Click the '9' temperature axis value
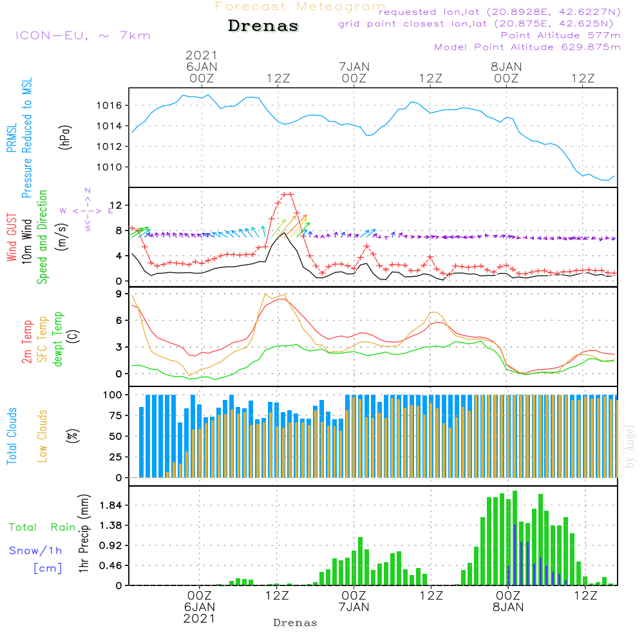The width and height of the screenshot is (644, 644). [x=118, y=294]
